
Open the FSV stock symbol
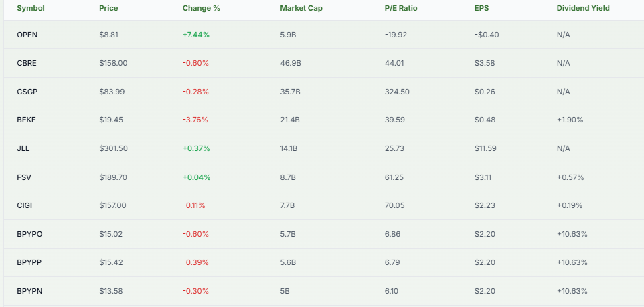pyautogui.click(x=24, y=177)
